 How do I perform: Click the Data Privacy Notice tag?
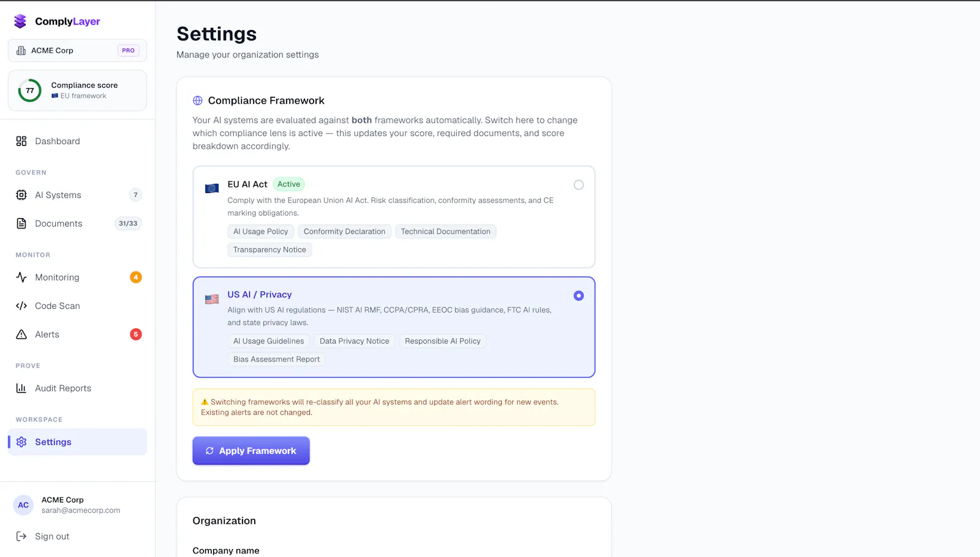pos(354,341)
